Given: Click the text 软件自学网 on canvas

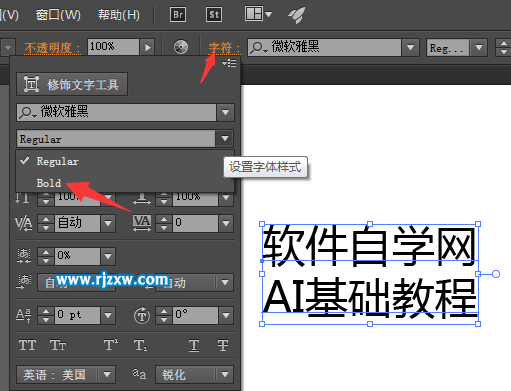Looking at the screenshot, I should pos(369,246).
